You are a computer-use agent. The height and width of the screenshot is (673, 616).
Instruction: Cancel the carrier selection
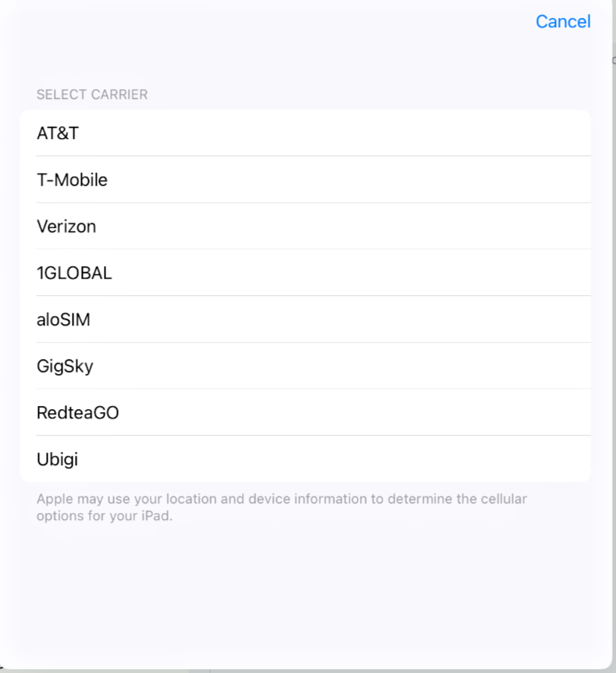coord(563,21)
